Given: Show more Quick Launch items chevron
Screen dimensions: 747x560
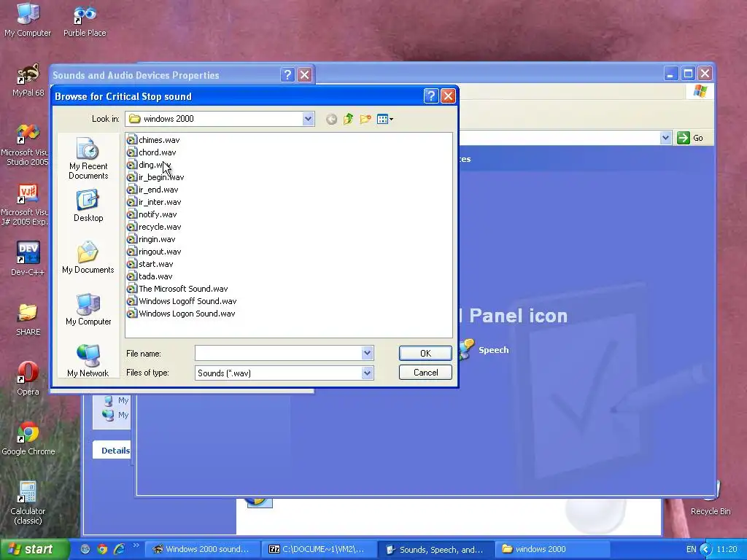Looking at the screenshot, I should 136,545.
